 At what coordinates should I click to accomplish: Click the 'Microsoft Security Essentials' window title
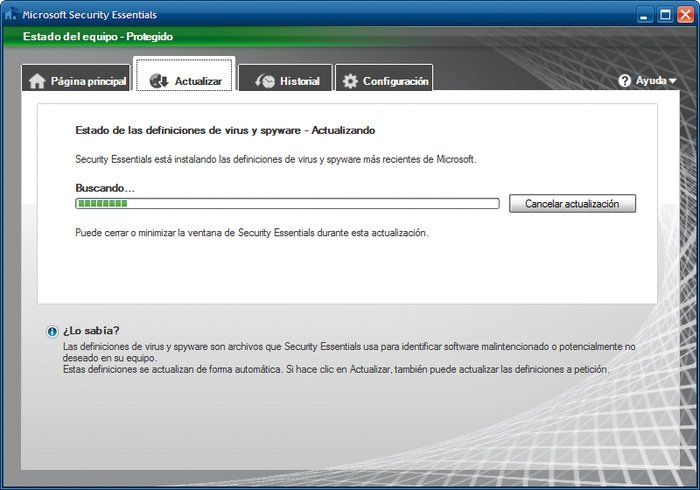(89, 15)
